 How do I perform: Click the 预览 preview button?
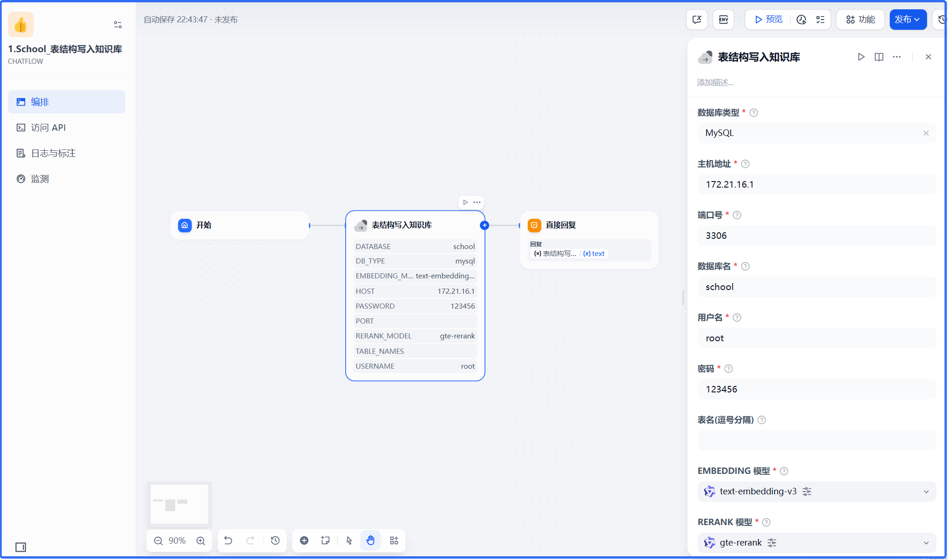[769, 20]
